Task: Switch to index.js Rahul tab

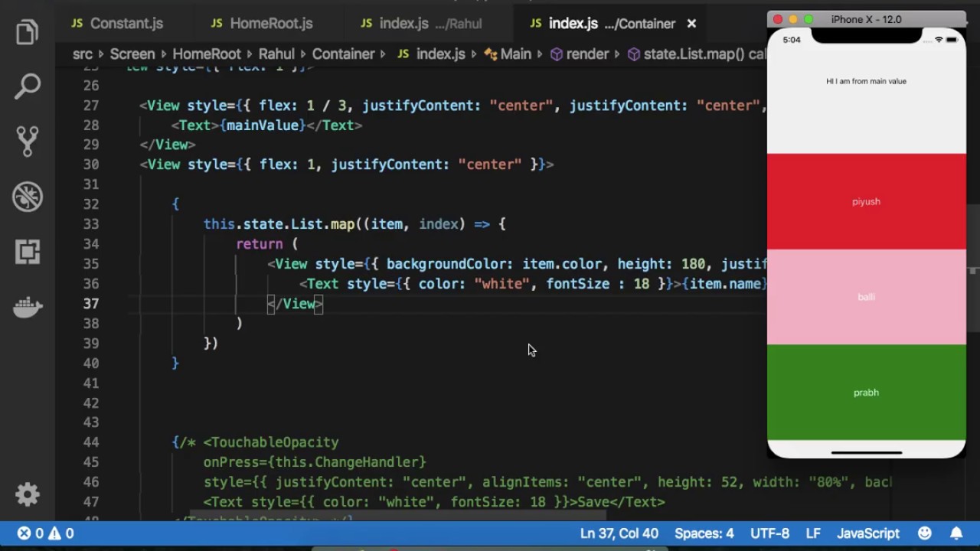Action: click(x=421, y=24)
